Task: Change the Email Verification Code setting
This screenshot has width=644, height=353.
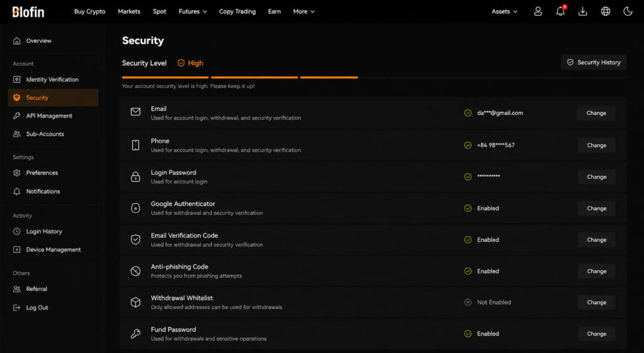Action: [x=596, y=240]
